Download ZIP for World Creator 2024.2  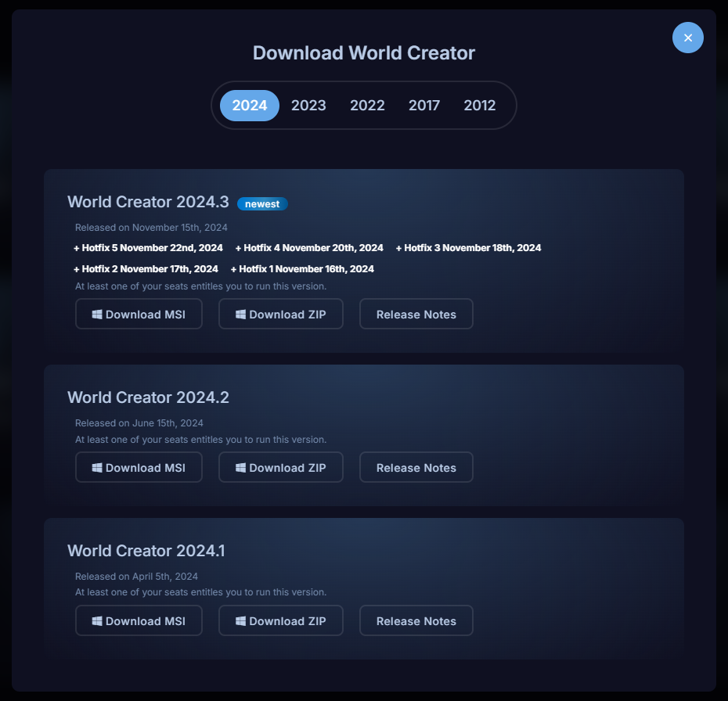281,467
